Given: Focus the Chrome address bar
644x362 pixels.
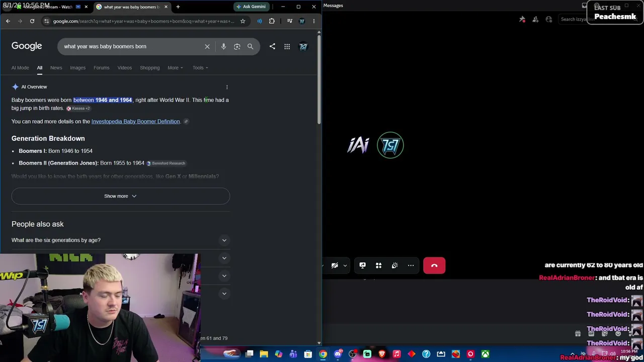Looking at the screenshot, I should point(143,21).
